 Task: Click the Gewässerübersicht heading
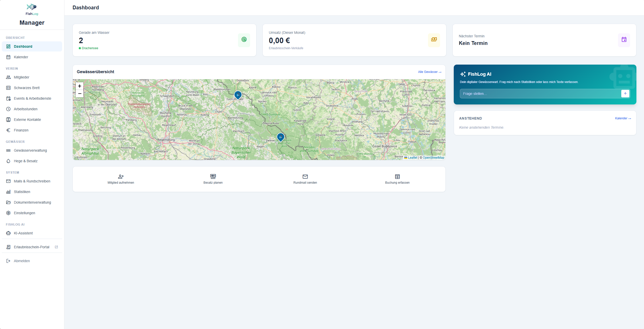pyautogui.click(x=96, y=72)
